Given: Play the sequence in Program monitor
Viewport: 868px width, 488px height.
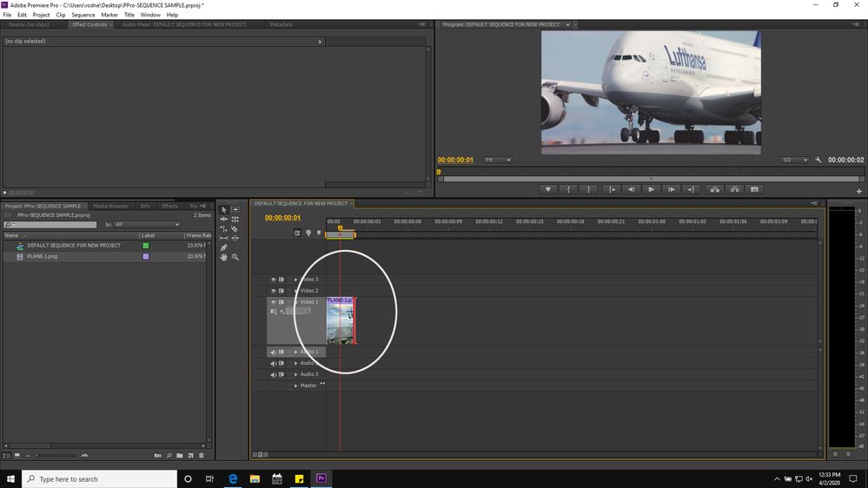Looking at the screenshot, I should click(652, 189).
